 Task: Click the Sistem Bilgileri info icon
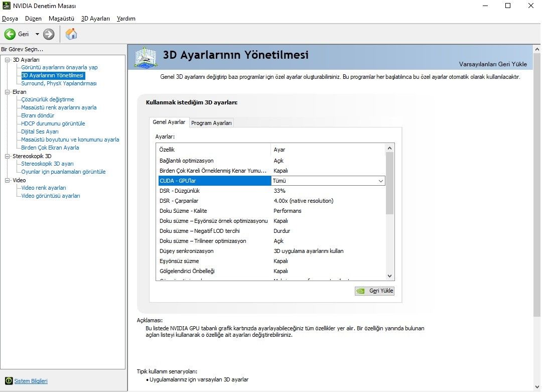coord(9,381)
